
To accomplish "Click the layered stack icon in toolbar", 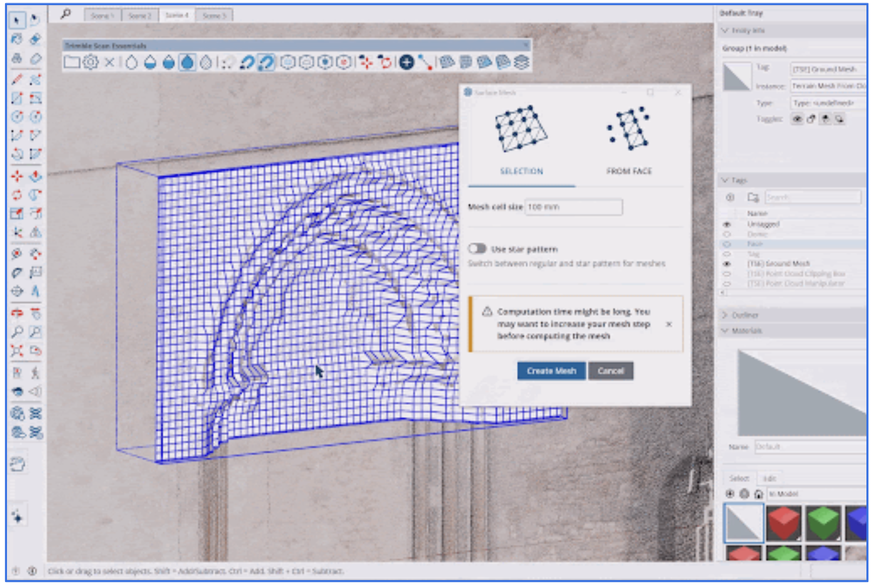I will point(522,62).
